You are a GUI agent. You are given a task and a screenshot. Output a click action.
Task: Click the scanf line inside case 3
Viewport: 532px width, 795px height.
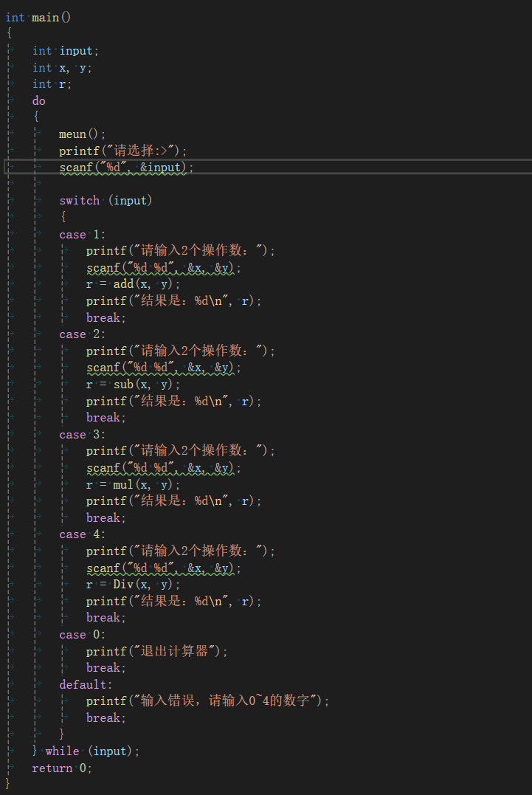[163, 467]
